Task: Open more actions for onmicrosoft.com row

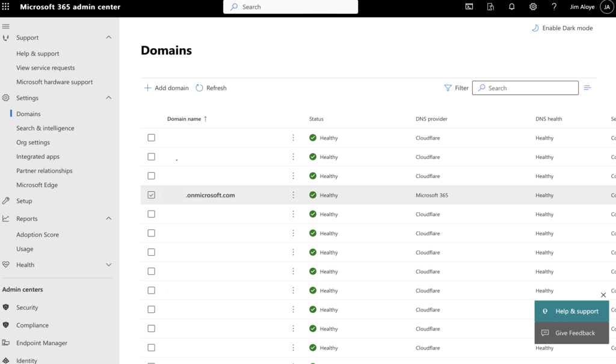Action: pyautogui.click(x=293, y=195)
